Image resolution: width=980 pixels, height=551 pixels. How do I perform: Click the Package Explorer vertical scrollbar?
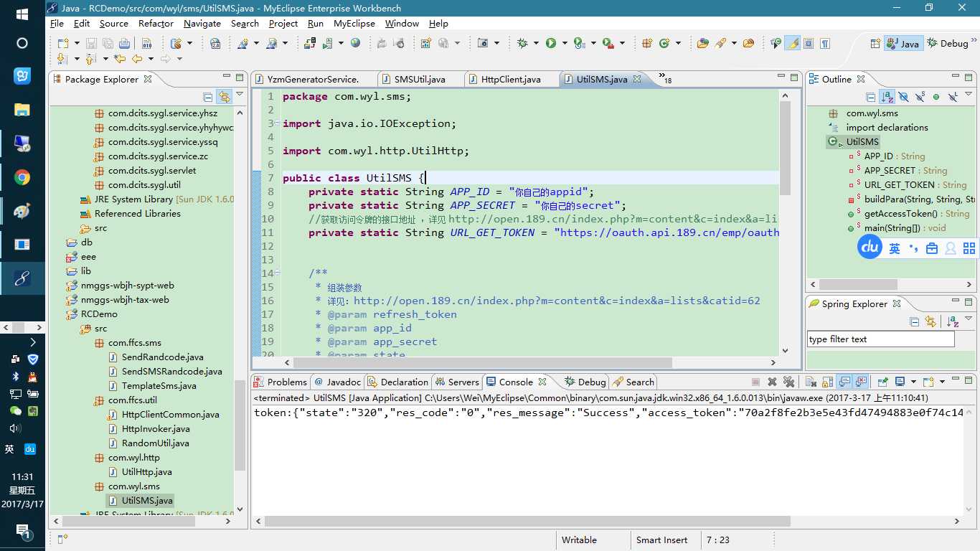coord(240,425)
